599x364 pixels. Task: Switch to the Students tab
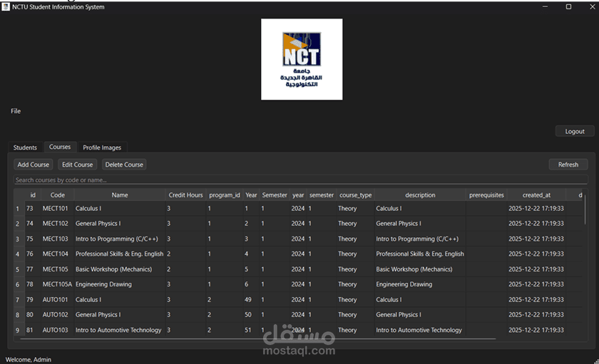[25, 147]
